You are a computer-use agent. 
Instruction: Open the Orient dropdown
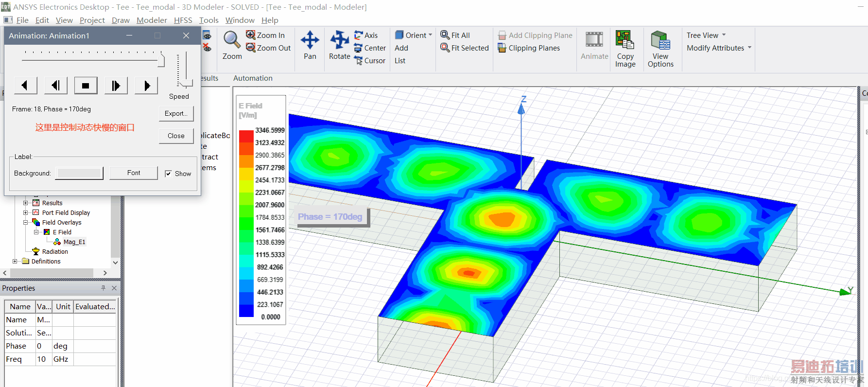(414, 35)
